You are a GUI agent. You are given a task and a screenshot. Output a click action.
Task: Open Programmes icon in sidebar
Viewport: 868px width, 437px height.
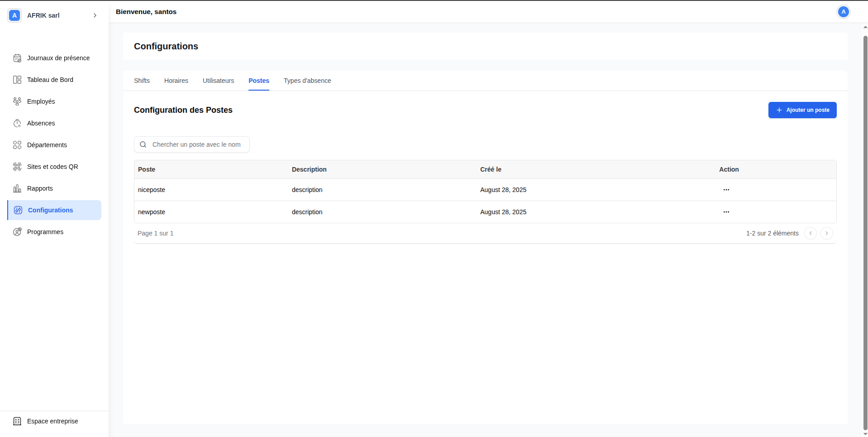17,232
